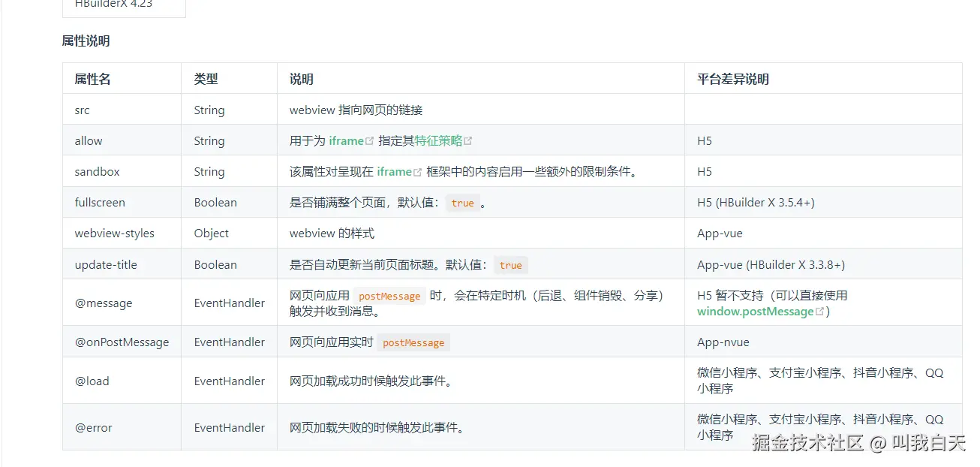Click EventHandler type in @load row
Viewport: 980px width, 467px height.
(229, 381)
